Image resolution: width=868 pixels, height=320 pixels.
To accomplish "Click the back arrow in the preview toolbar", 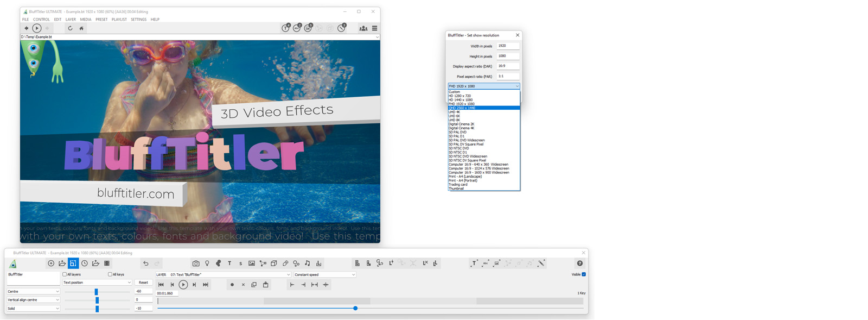I will click(26, 28).
